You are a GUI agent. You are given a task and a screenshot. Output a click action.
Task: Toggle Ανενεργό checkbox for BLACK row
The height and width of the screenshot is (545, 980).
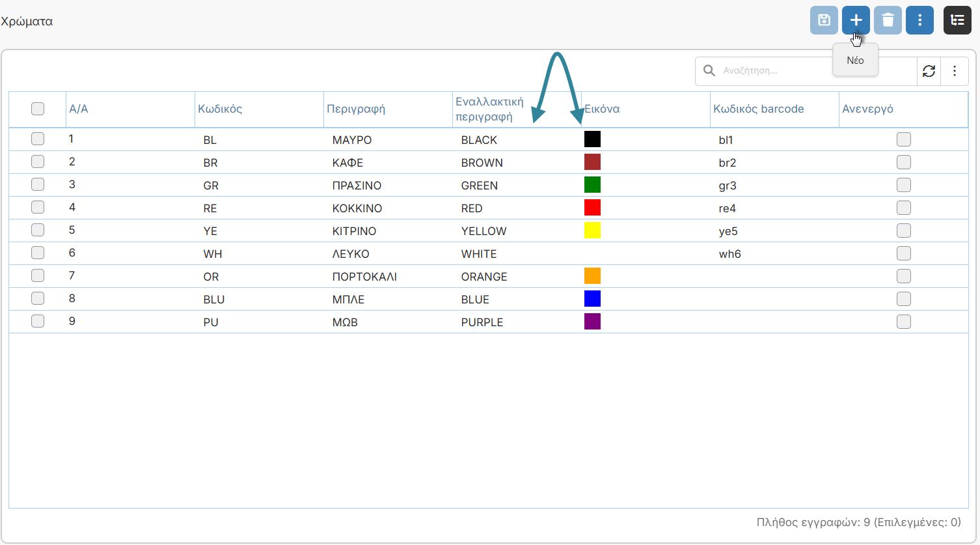(x=904, y=139)
